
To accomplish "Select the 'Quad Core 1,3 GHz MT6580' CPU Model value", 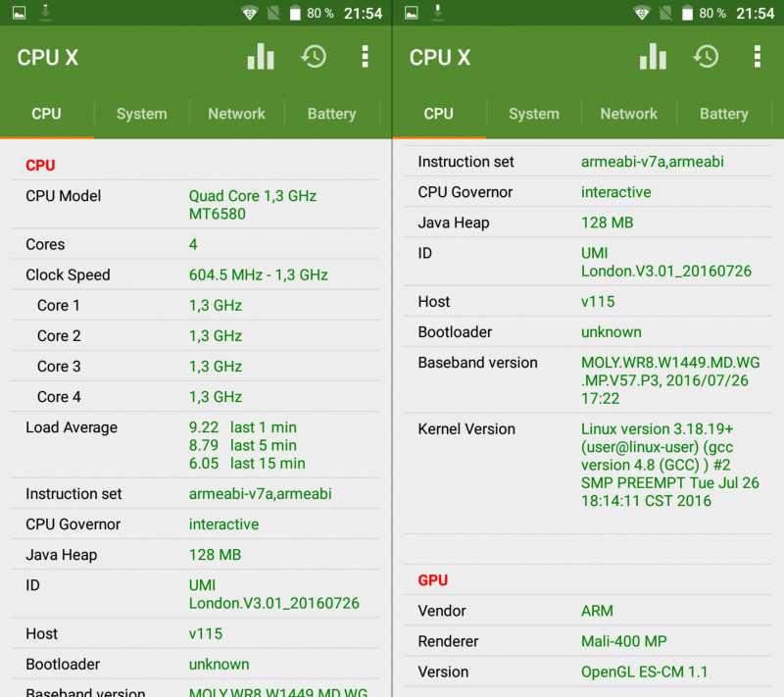I will [x=253, y=205].
